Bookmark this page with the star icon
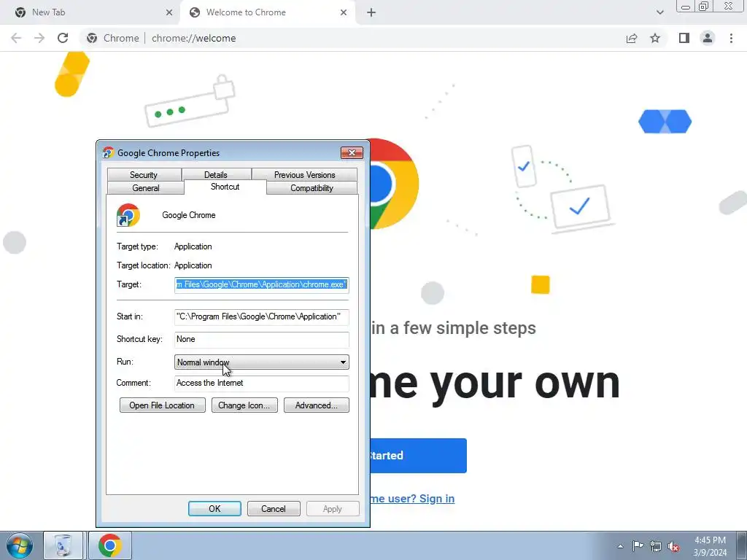Image resolution: width=747 pixels, height=560 pixels. (655, 38)
